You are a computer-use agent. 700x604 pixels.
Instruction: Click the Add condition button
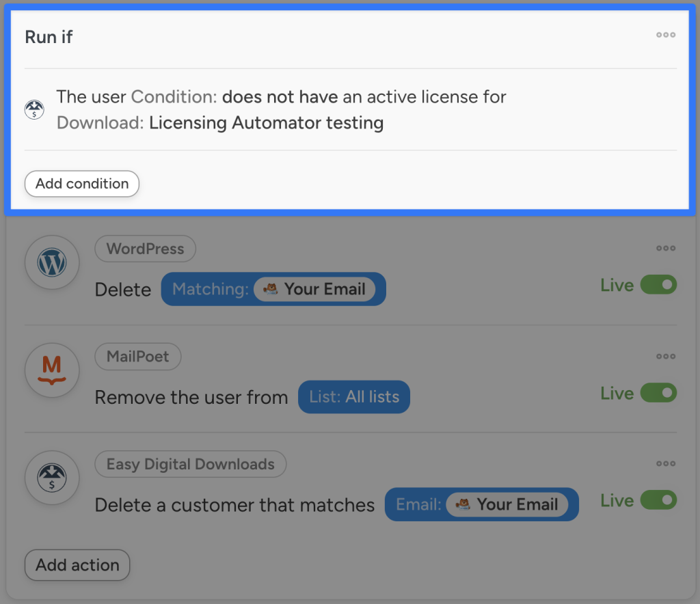(x=81, y=184)
